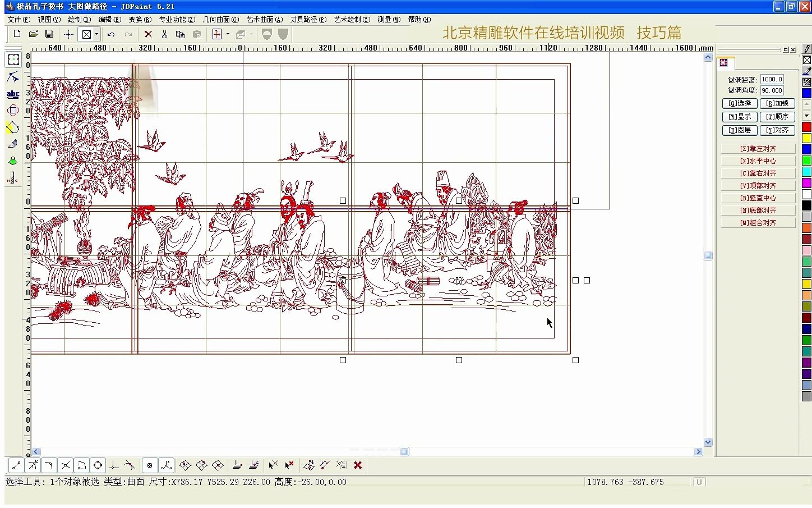Click the xyz axis icon in bottom toolbar

(x=166, y=465)
